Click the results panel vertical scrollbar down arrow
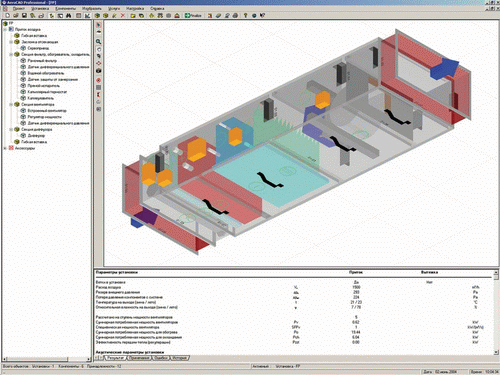Viewport: 500px width, 375px height. 496,352
